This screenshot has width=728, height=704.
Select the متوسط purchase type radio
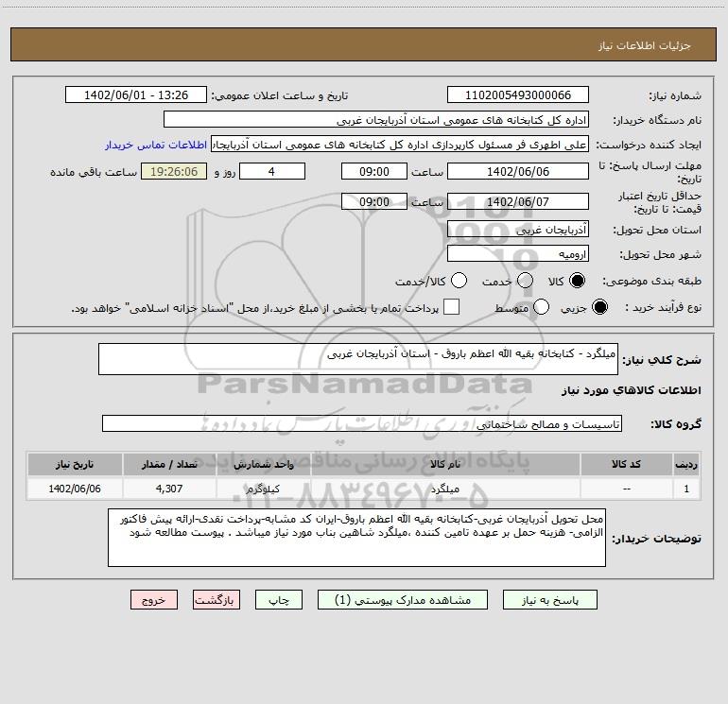tap(541, 307)
